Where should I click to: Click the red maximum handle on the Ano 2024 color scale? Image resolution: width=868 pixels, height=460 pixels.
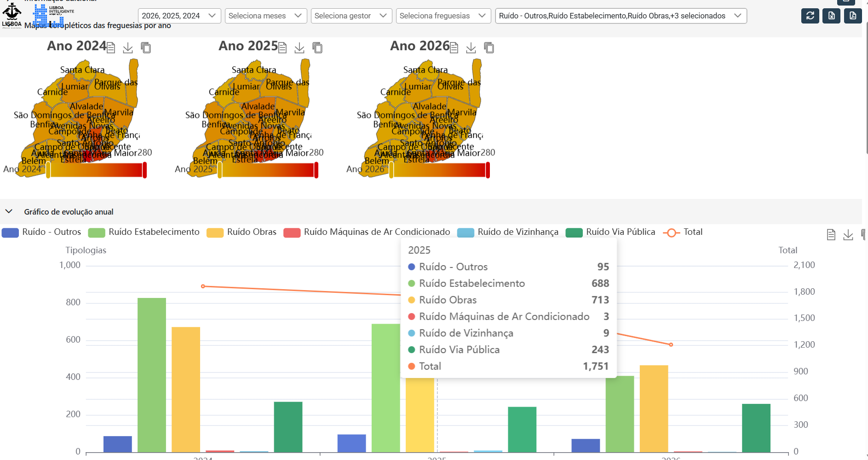coord(144,170)
